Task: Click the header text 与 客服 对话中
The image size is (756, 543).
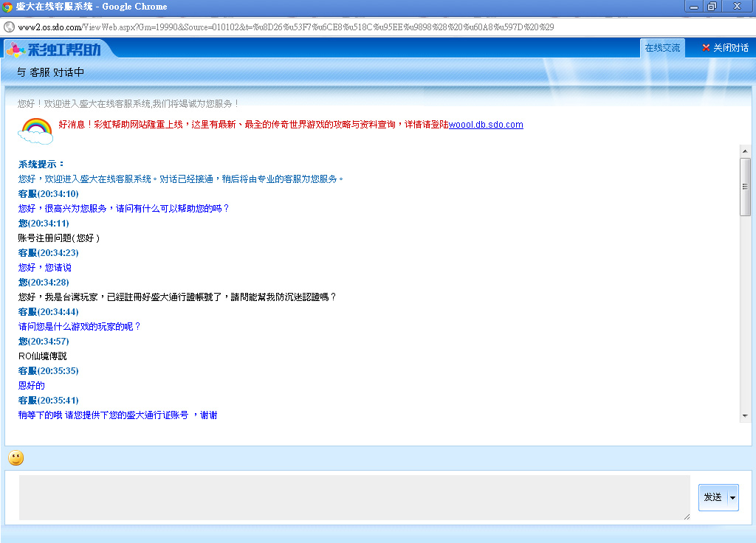Action: click(x=51, y=72)
